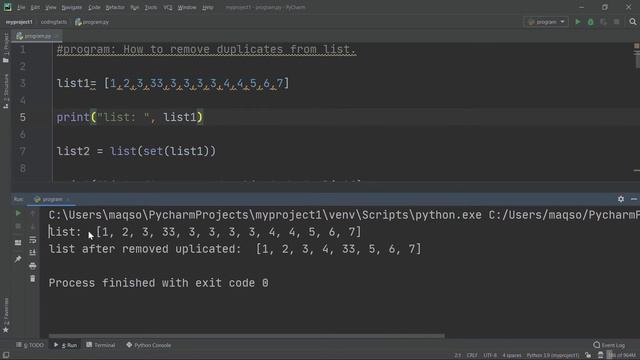Click the second folder in the breadcrumb bar

tap(53, 22)
